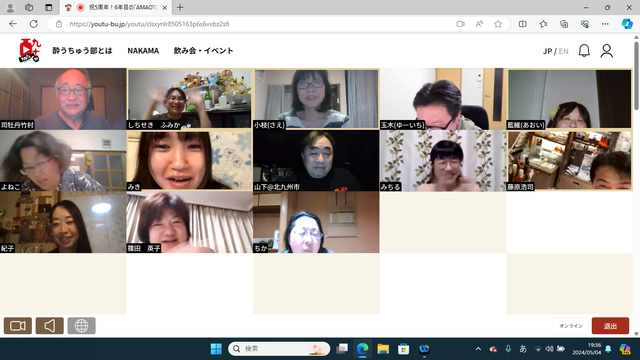The width and height of the screenshot is (640, 360).
Task: Click the 酔うちゅう部 site logo
Action: (x=29, y=51)
